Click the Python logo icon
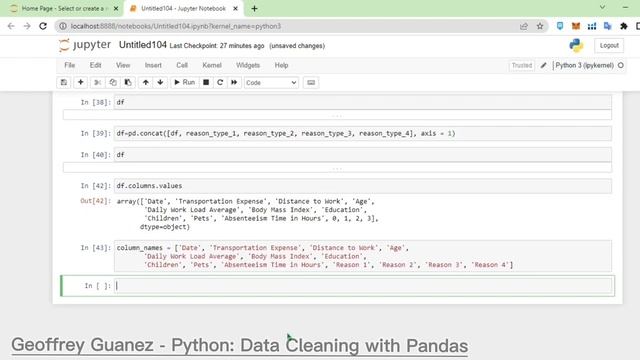The image size is (640, 360). coord(576,45)
